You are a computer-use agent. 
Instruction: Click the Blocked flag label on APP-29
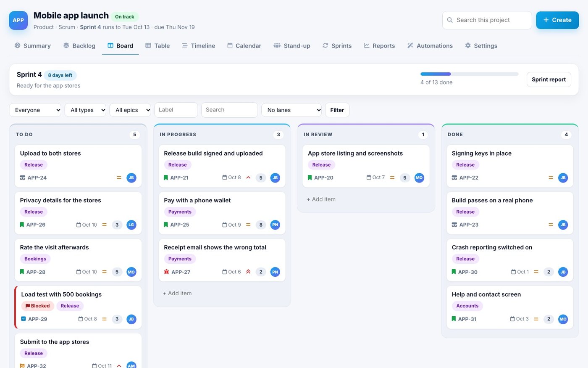point(37,306)
